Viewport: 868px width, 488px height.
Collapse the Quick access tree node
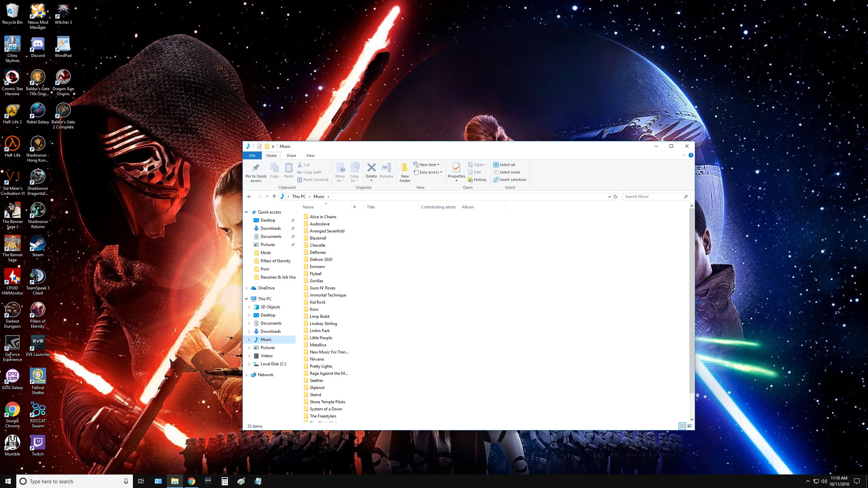click(246, 212)
